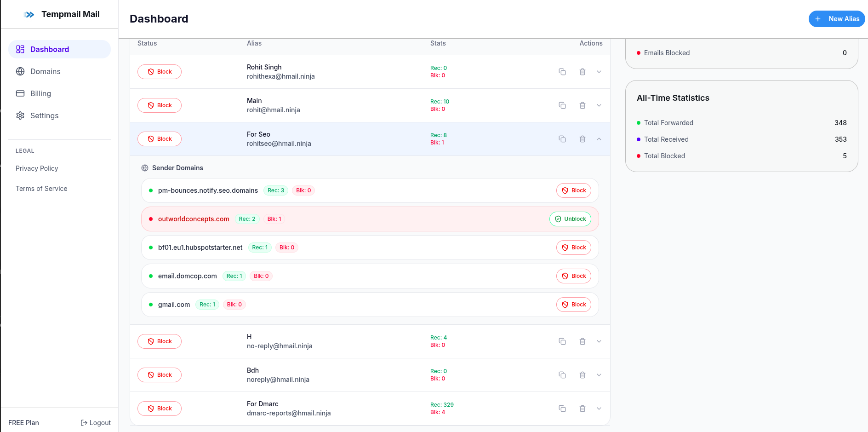
Task: Expand the Main alias sender domains
Action: pyautogui.click(x=599, y=105)
